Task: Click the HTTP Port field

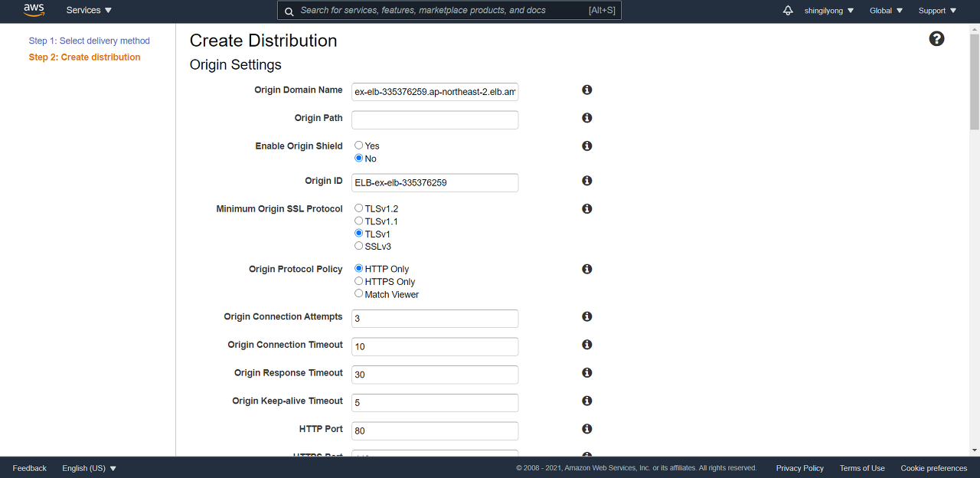Action: [435, 431]
